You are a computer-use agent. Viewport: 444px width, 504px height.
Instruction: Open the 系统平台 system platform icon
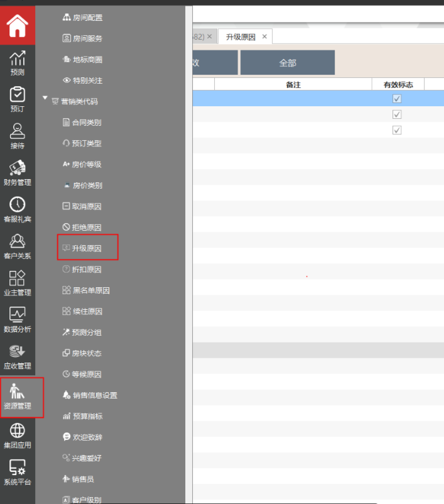click(x=18, y=471)
